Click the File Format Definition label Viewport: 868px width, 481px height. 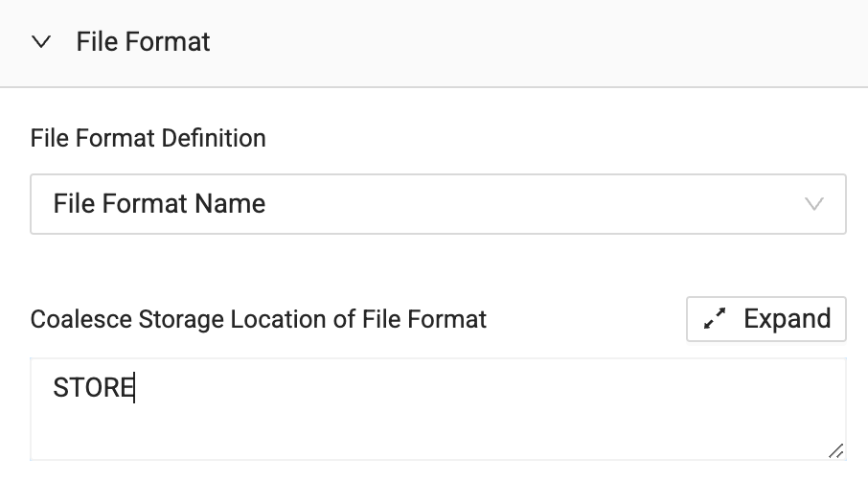148,138
